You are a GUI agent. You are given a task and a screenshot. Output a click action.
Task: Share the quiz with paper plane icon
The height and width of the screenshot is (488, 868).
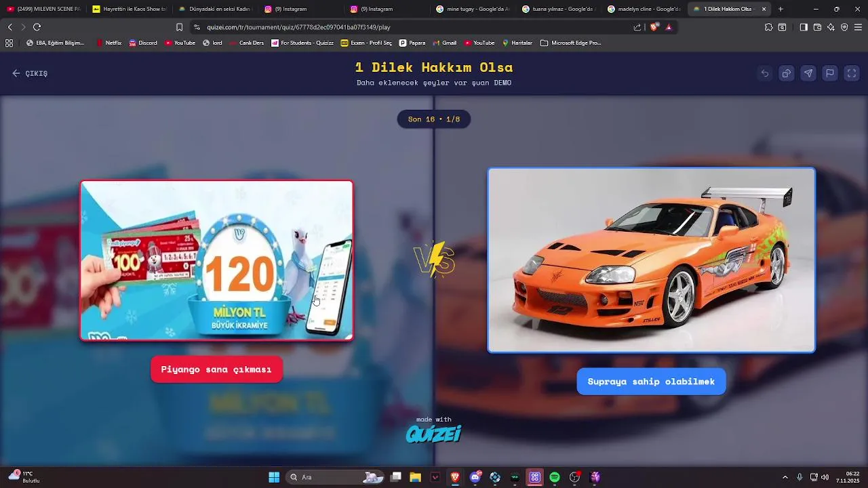[x=808, y=73]
